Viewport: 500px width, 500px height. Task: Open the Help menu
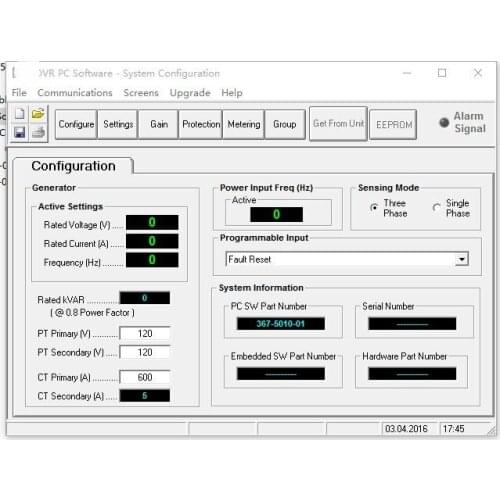coord(232,93)
